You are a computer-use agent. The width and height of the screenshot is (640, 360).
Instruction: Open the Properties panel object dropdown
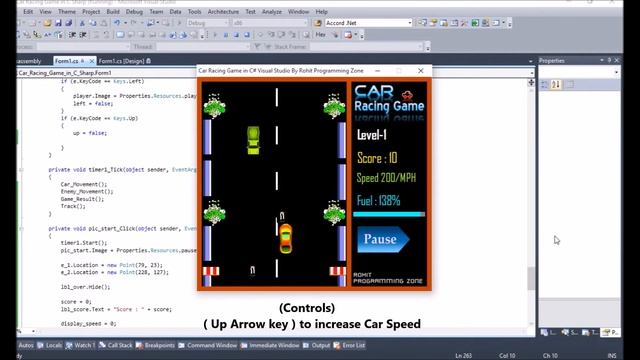(579, 72)
